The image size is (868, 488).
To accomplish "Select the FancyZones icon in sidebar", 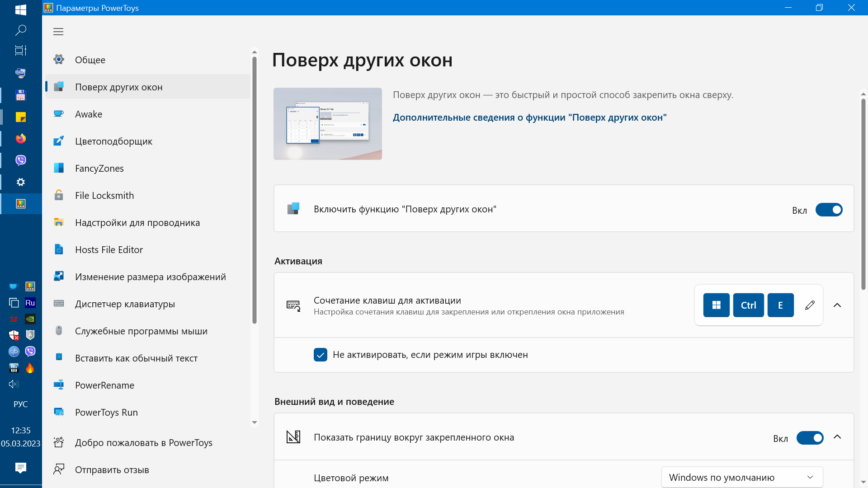I will click(x=59, y=168).
